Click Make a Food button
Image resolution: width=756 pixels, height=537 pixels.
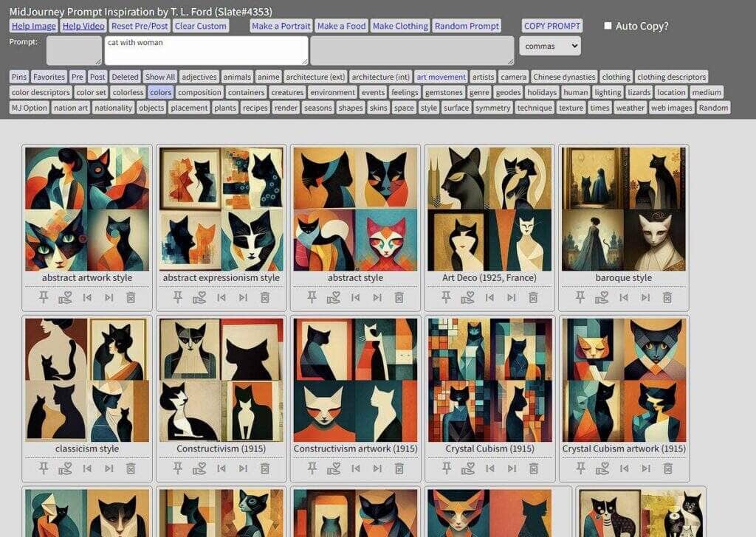(x=341, y=26)
